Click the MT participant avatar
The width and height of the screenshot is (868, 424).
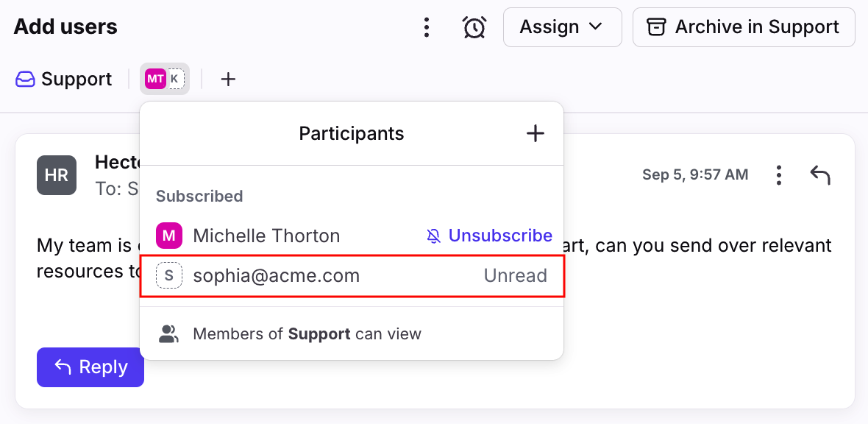tap(155, 79)
